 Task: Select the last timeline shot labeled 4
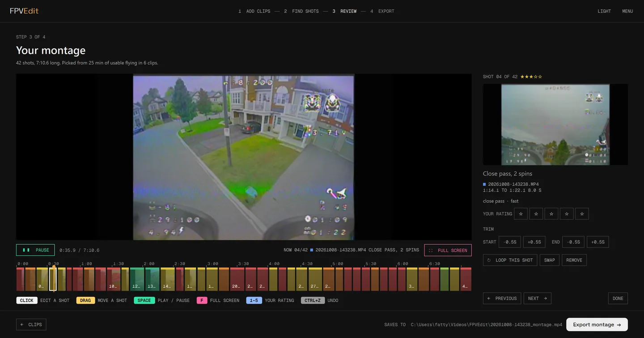pyautogui.click(x=466, y=279)
